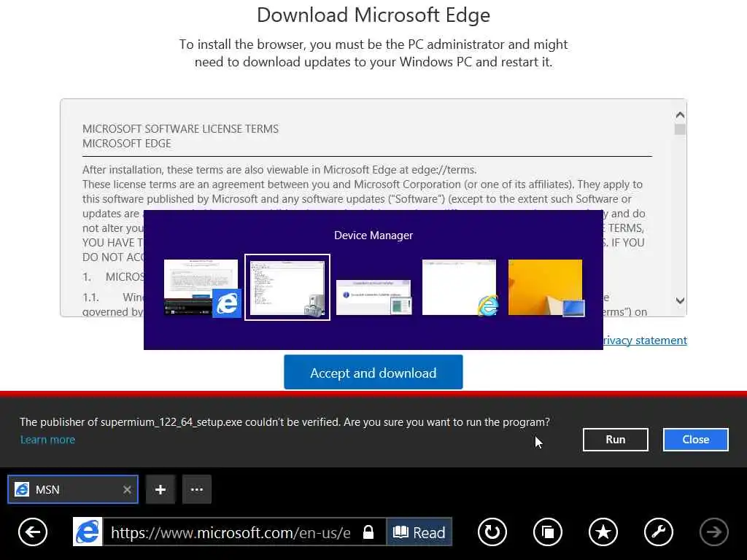
Task: Click the security padlock icon
Action: point(368,532)
